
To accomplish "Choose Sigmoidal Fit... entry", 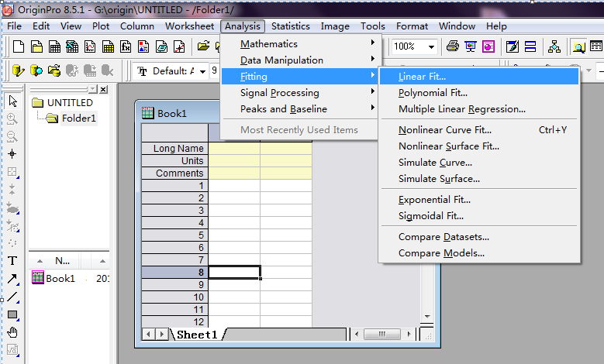I will point(479,216).
